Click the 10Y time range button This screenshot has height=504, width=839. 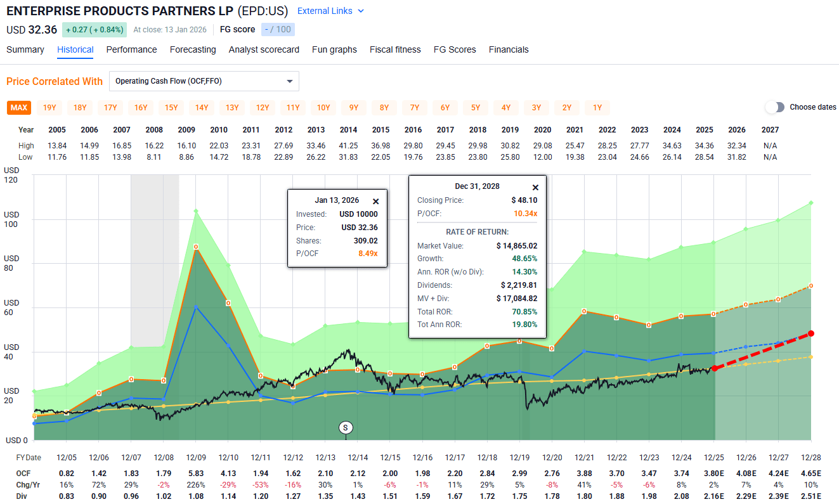[323, 108]
